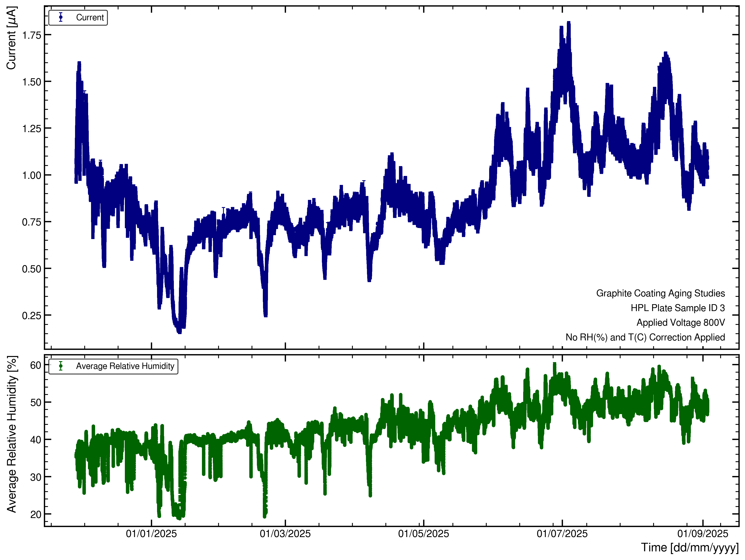Click the 60 tick label on the humidity axis

click(36, 365)
